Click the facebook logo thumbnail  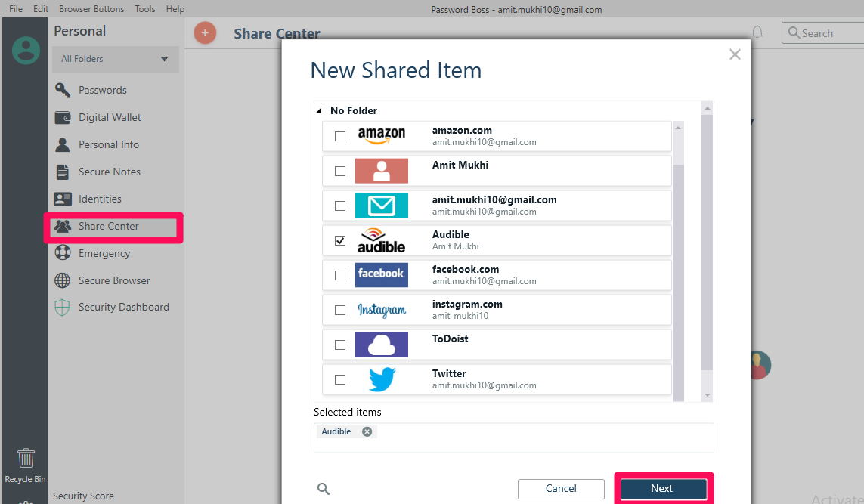click(381, 275)
